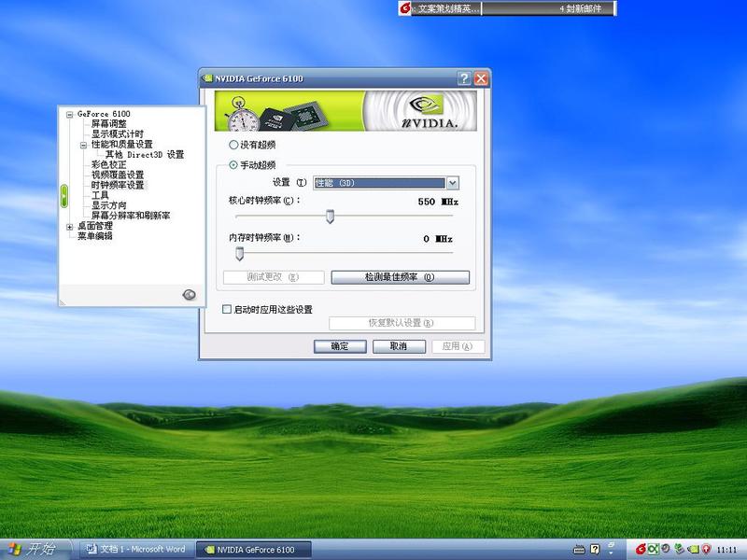Select 视频覆盖设置 in the tree
Image resolution: width=747 pixels, height=560 pixels.
coord(118,175)
